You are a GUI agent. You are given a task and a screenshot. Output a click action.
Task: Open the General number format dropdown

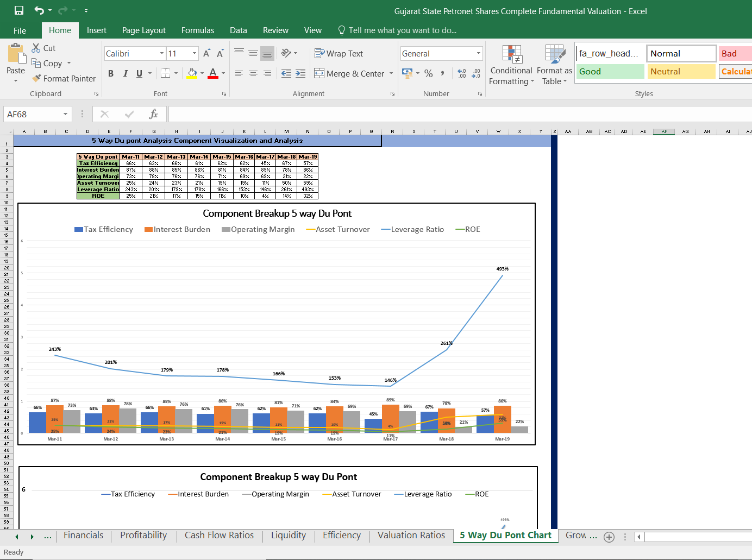(x=479, y=53)
